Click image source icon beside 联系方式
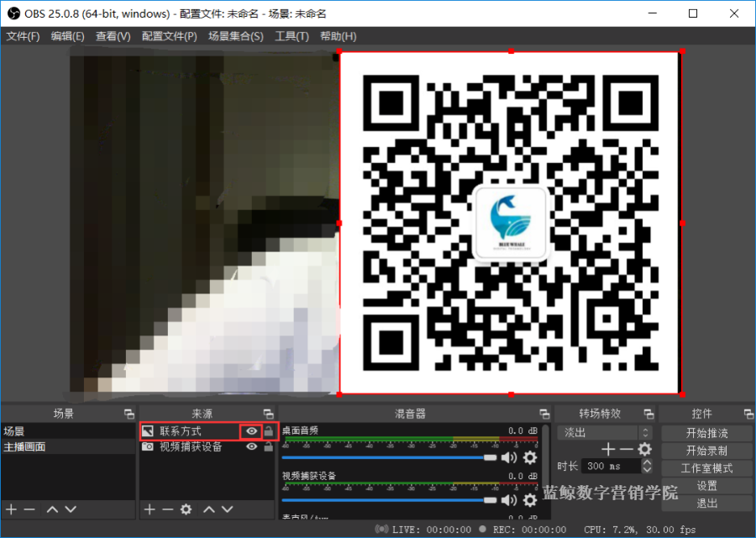This screenshot has width=756, height=538. tap(148, 431)
